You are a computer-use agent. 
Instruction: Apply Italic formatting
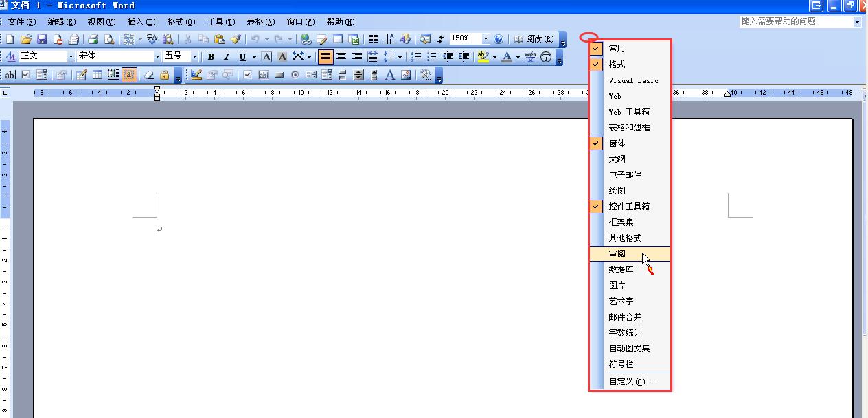(227, 57)
